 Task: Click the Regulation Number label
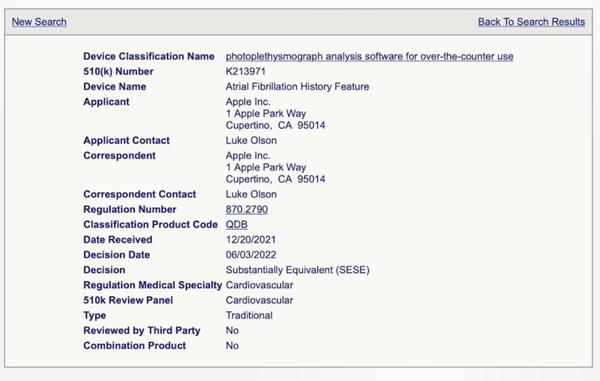coord(130,210)
